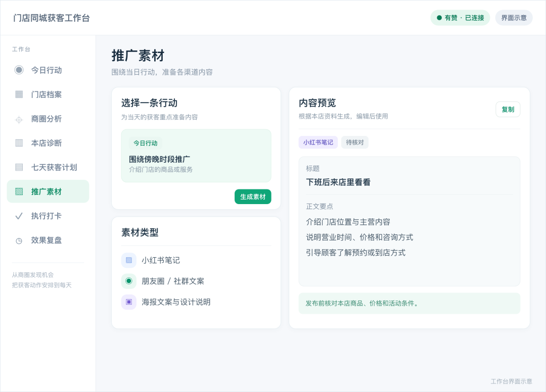The image size is (546, 392).
Task: Click the subtitle 介绍门店的商品或服务
Action: tap(161, 169)
